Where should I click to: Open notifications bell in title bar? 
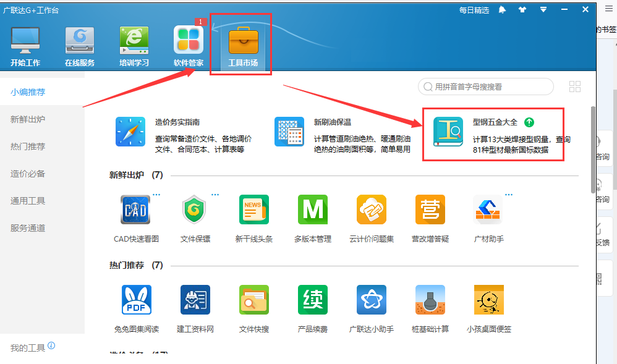[502, 10]
